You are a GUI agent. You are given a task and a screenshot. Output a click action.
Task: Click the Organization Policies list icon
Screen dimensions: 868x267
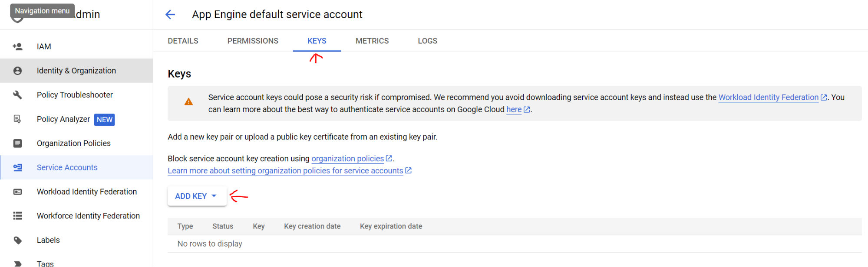(17, 143)
